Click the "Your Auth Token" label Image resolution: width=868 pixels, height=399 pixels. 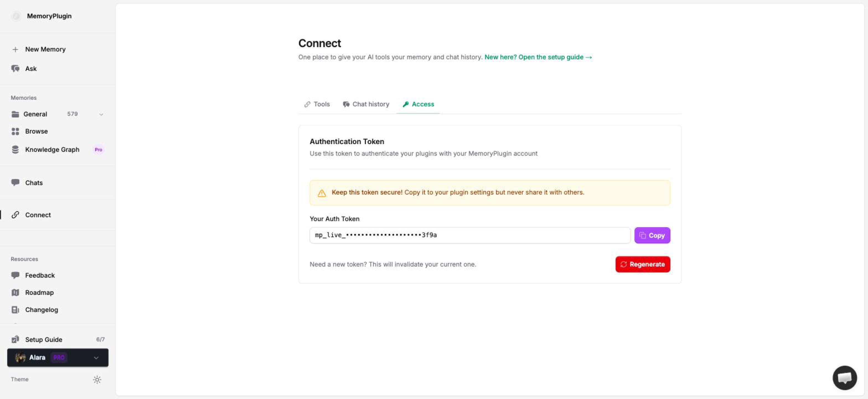pos(335,219)
